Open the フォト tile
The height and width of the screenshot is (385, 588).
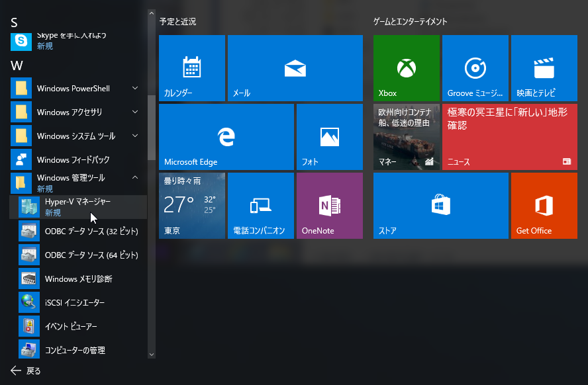[330, 137]
